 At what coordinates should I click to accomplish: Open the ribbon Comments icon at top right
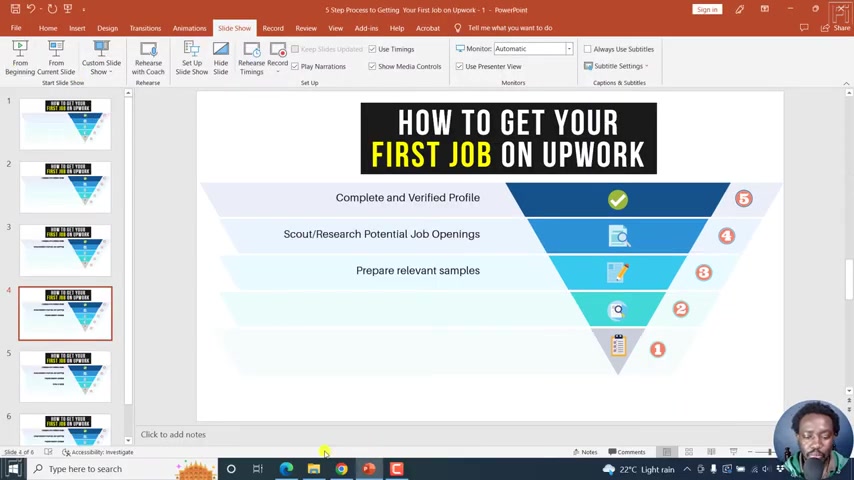tap(804, 28)
